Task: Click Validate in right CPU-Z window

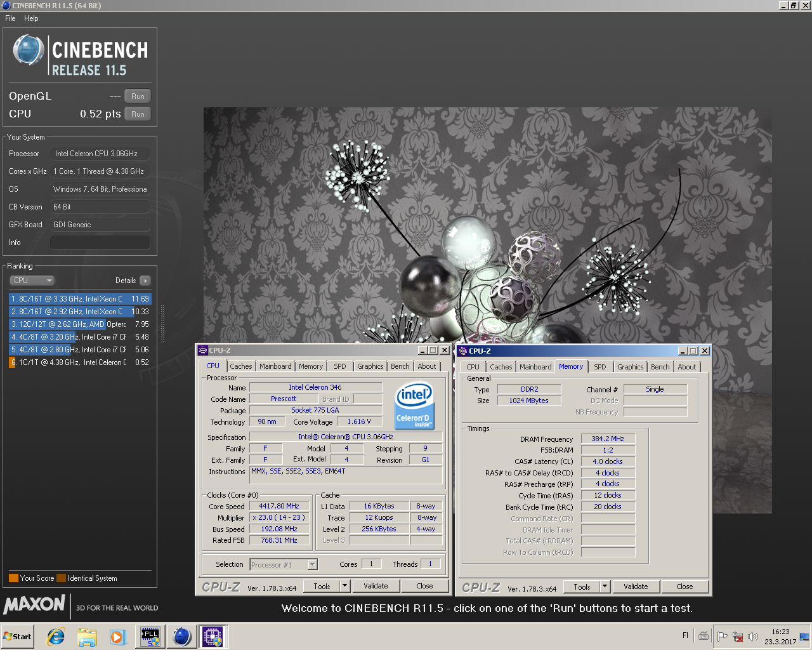Action: [636, 587]
